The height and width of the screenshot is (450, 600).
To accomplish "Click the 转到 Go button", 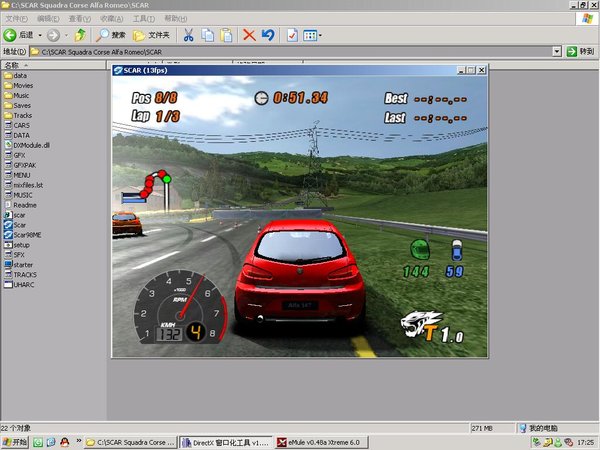I will (580, 51).
